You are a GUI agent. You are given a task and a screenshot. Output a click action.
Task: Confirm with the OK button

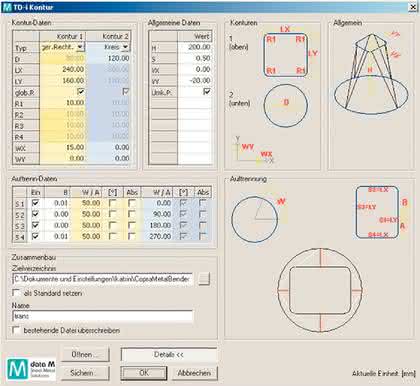(144, 373)
